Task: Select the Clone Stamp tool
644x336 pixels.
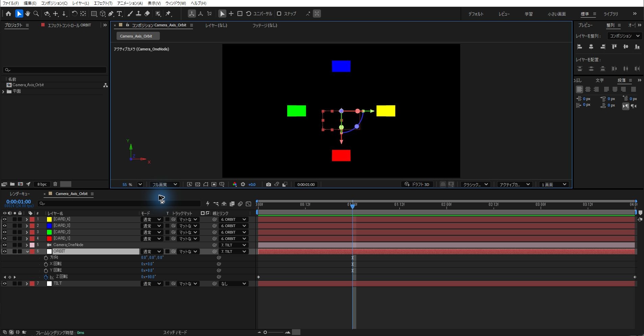Action: pos(138,14)
